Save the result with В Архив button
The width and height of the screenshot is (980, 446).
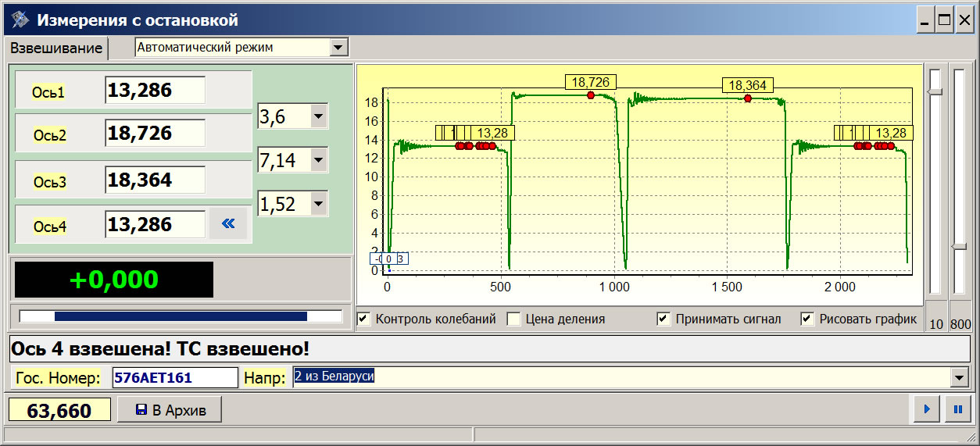[x=170, y=410]
